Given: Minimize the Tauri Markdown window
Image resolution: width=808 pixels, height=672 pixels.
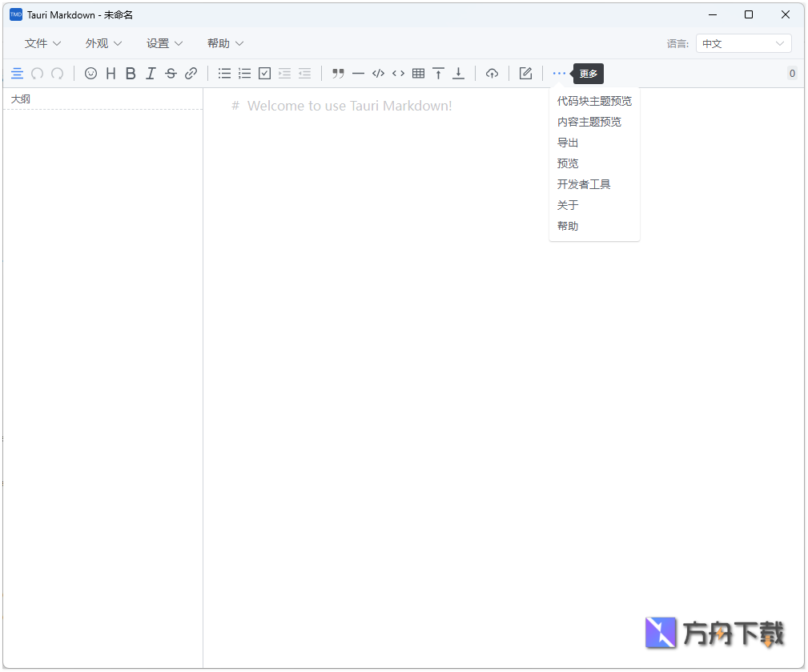Looking at the screenshot, I should tap(713, 15).
